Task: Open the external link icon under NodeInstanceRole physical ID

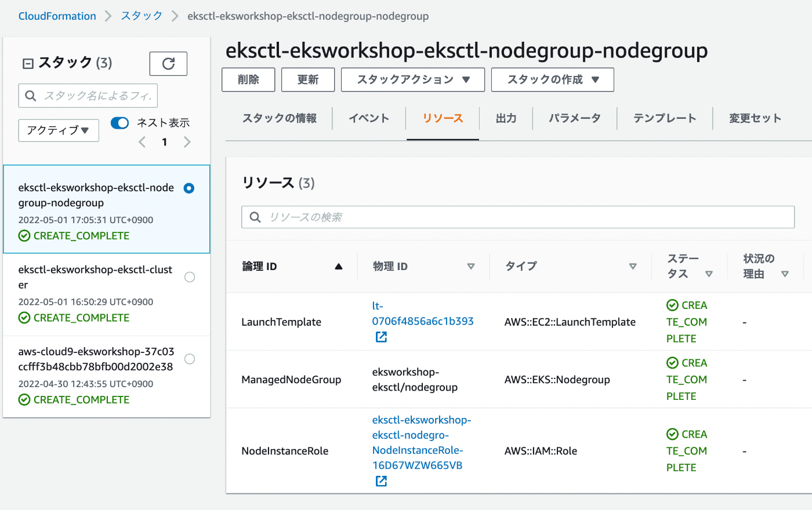Action: [381, 481]
